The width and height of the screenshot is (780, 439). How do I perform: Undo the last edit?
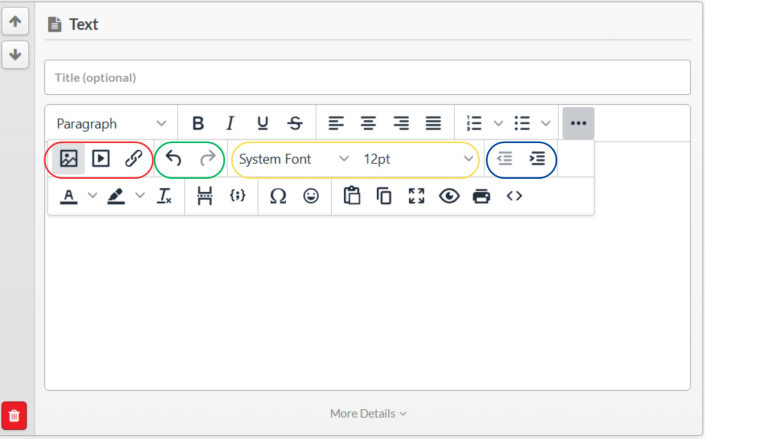tap(174, 159)
